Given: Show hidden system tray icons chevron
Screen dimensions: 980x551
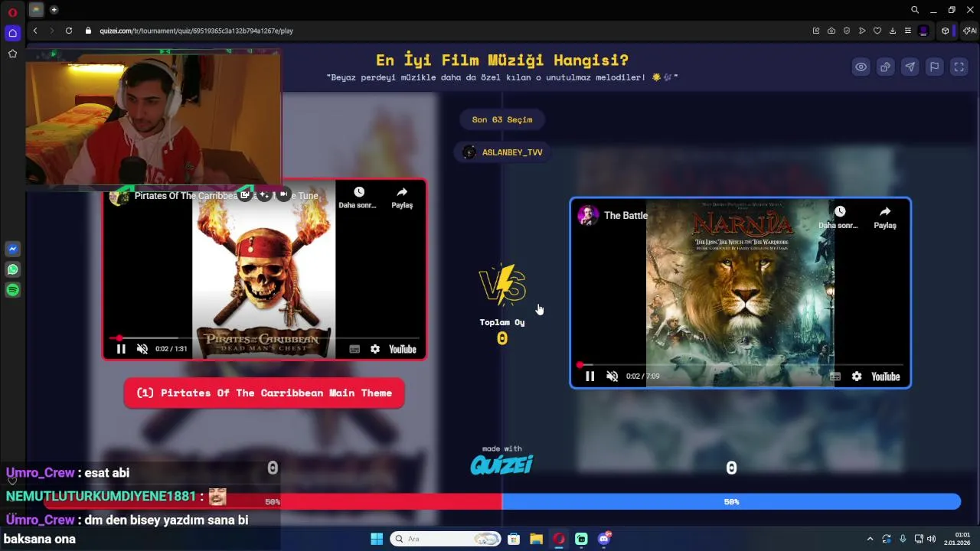Looking at the screenshot, I should [x=870, y=539].
